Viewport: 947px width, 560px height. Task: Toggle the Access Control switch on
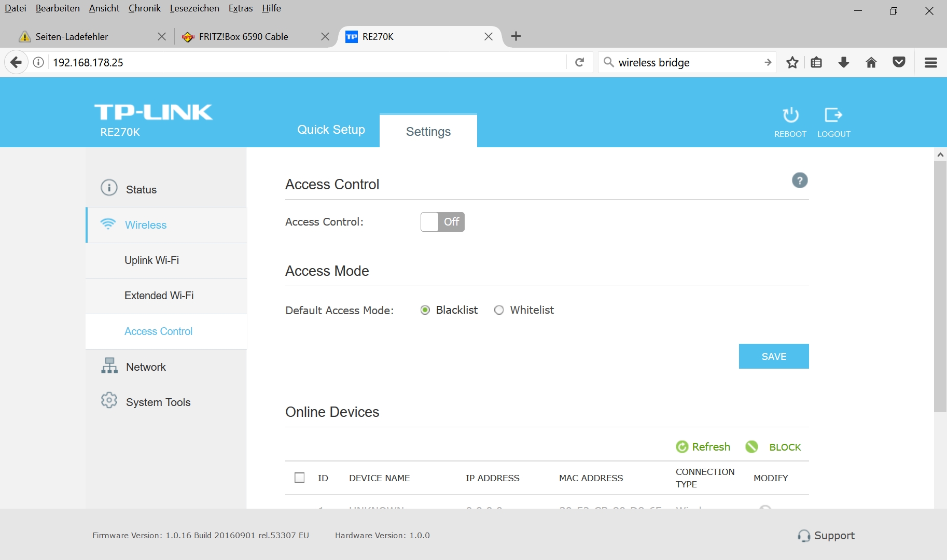pyautogui.click(x=442, y=222)
